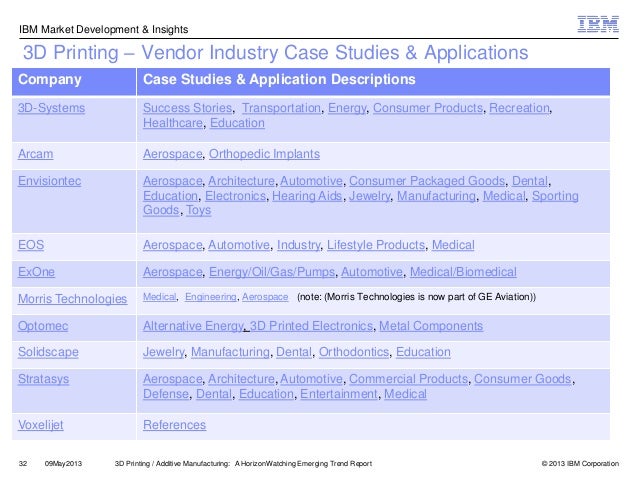Open Voxelijet References link
Screen dimensions: 638x479
pos(175,425)
